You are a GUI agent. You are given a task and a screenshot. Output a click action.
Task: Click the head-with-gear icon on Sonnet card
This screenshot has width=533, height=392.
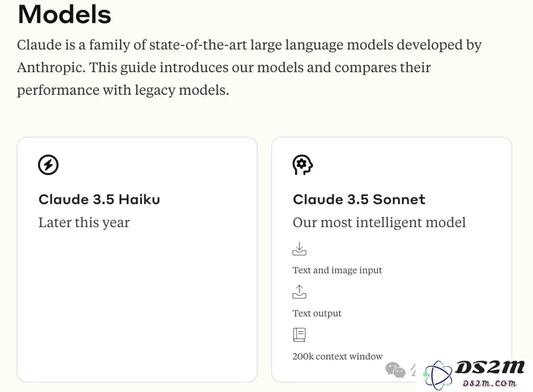(303, 165)
